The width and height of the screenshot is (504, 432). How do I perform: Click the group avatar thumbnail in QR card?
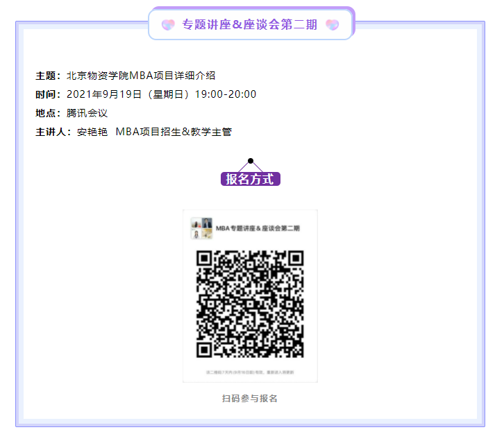(x=201, y=228)
